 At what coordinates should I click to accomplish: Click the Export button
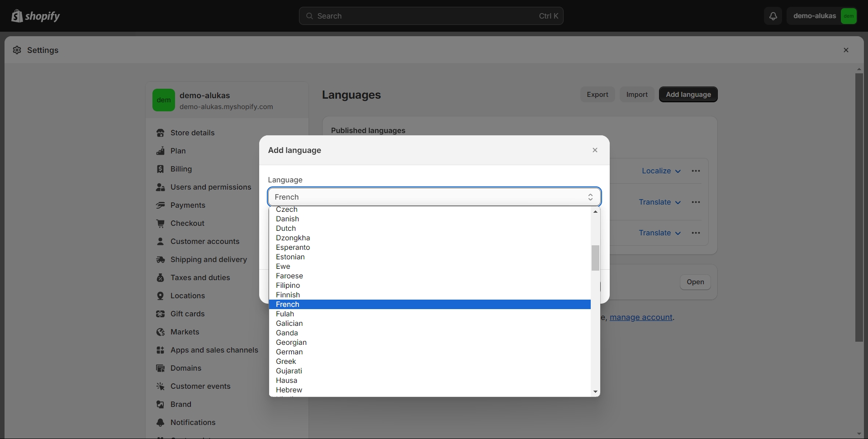coord(597,95)
